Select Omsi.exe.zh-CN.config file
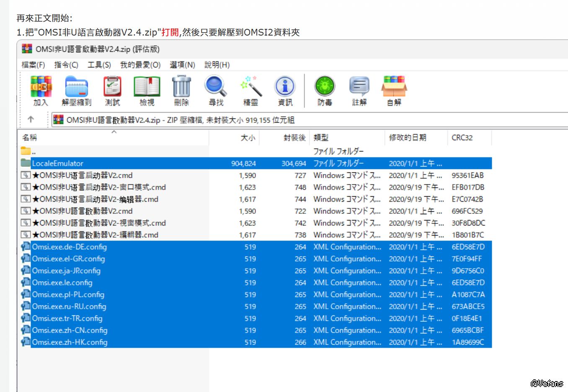Image resolution: width=568 pixels, height=392 pixels. [70, 331]
